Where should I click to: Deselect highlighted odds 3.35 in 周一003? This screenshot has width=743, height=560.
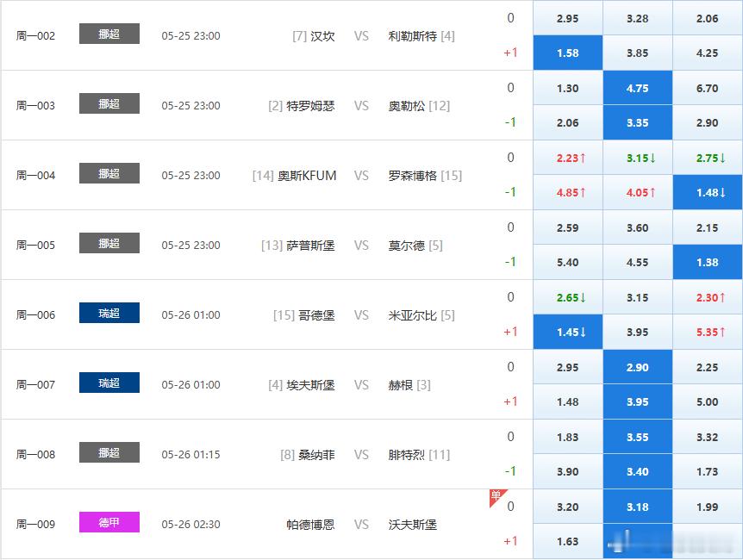pyautogui.click(x=637, y=122)
